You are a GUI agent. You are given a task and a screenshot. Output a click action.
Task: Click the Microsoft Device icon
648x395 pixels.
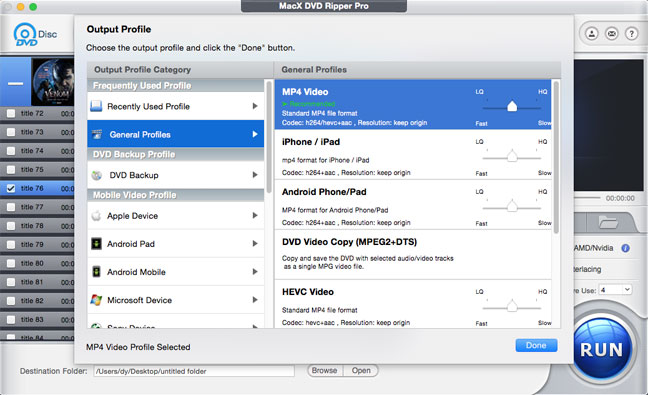point(96,300)
